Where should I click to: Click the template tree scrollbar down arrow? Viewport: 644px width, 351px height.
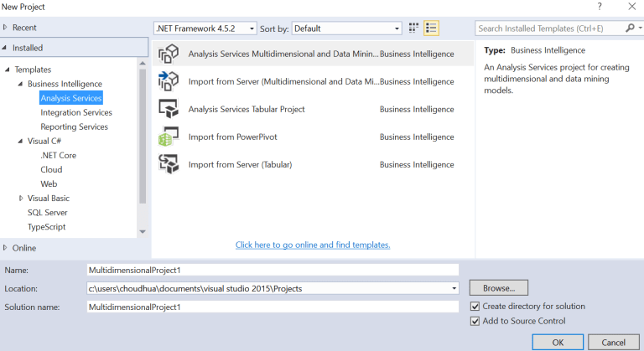[142, 231]
